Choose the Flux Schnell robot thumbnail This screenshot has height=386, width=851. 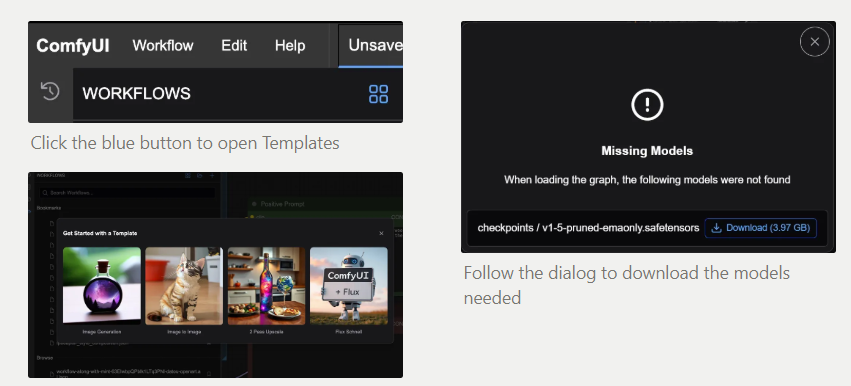point(349,286)
